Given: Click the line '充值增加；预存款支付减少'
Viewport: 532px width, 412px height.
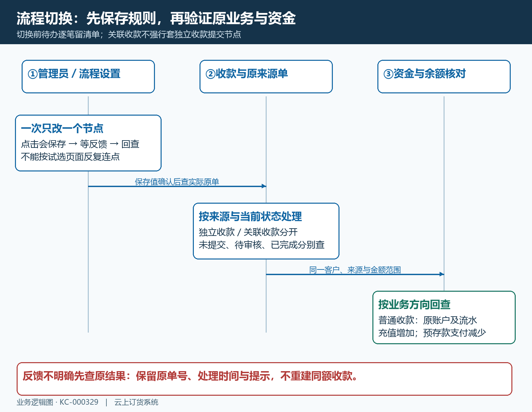Looking at the screenshot, I should [432, 333].
